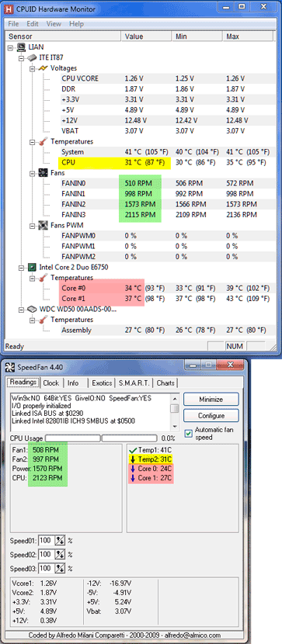The height and width of the screenshot is (644, 282).
Task: Click the Max column header
Action: pos(249,36)
